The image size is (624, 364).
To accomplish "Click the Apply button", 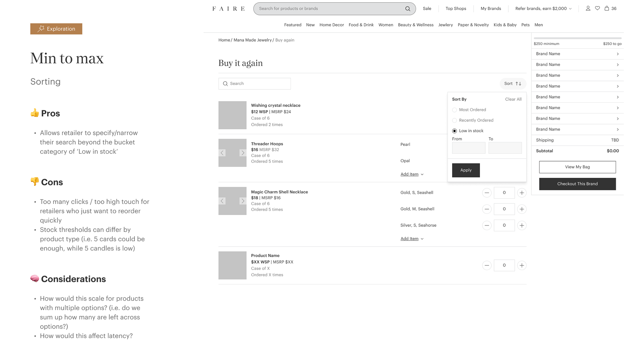I will (466, 170).
